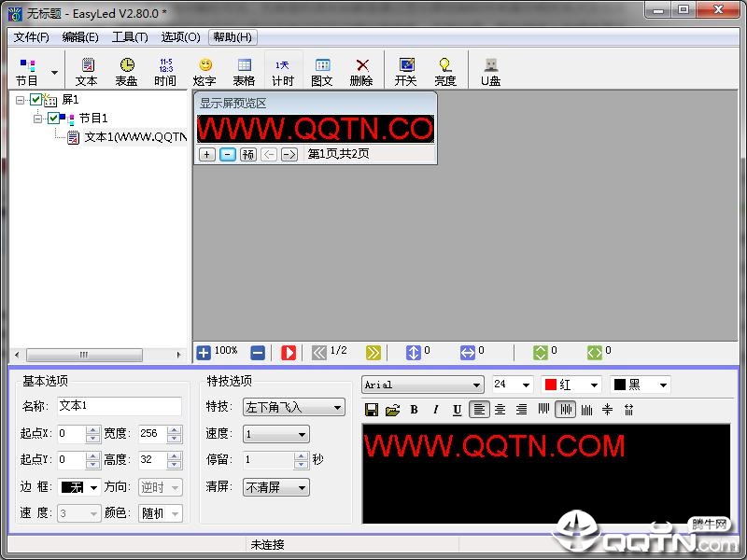Click the 起点X value field
Viewport: 747px width, 560px height.
tap(72, 434)
